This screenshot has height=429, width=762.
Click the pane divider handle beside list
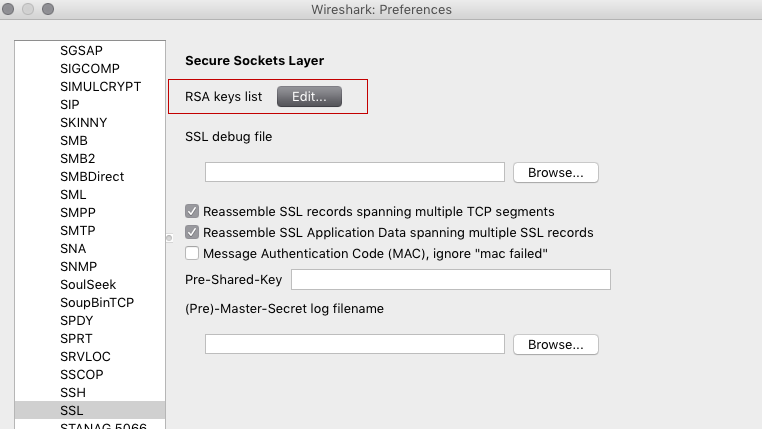[x=169, y=237]
